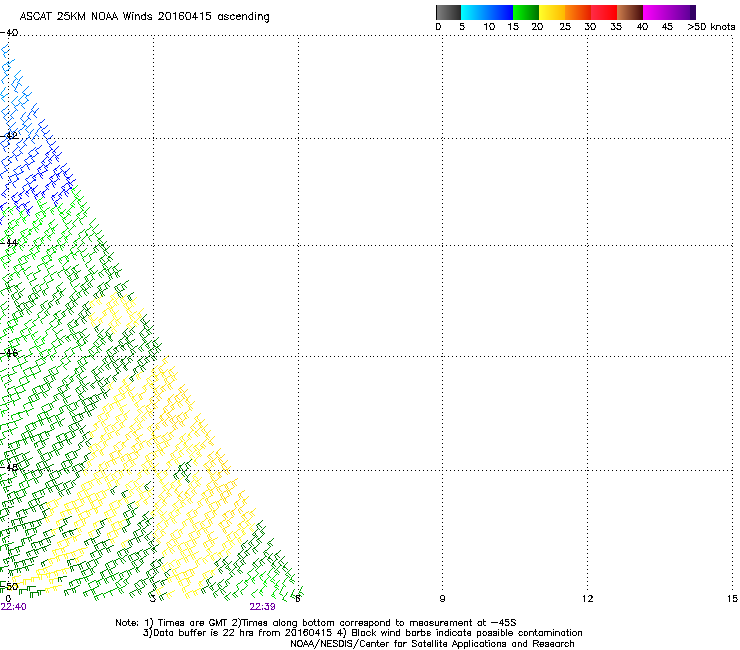Click the '20' color scale label
This screenshot has height=650, width=740.
pos(537,27)
